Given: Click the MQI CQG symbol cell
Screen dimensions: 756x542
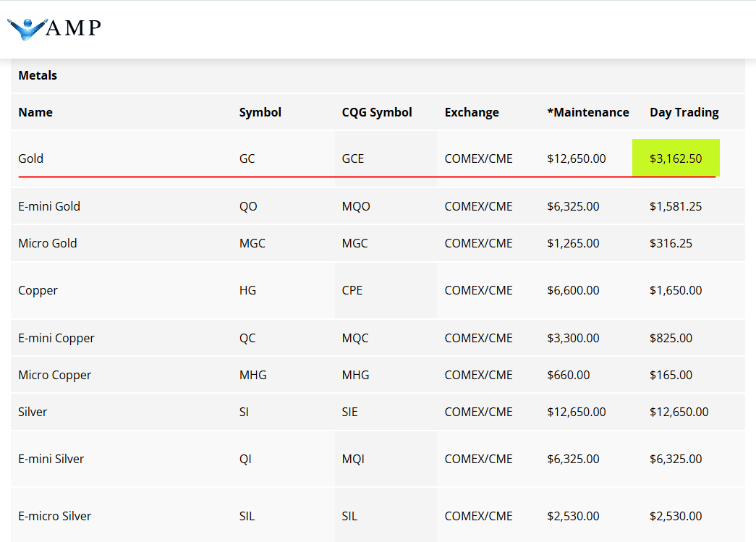Looking at the screenshot, I should click(x=354, y=459).
